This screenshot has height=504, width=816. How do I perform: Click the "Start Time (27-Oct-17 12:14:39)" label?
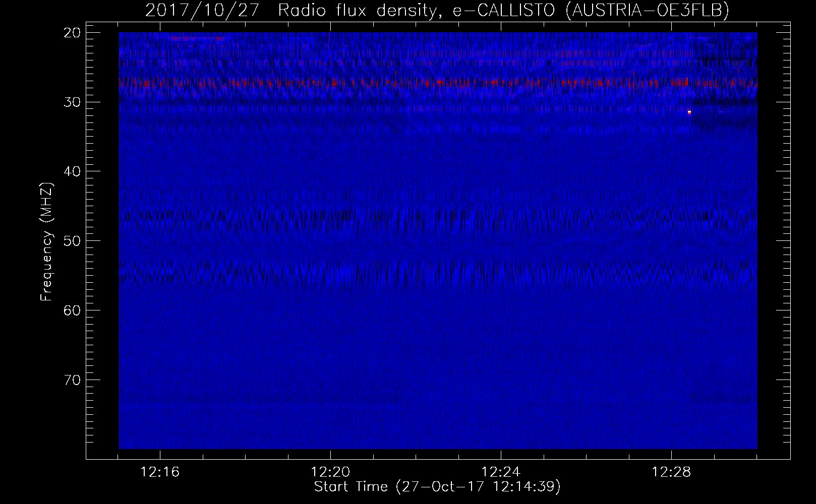pos(437,487)
